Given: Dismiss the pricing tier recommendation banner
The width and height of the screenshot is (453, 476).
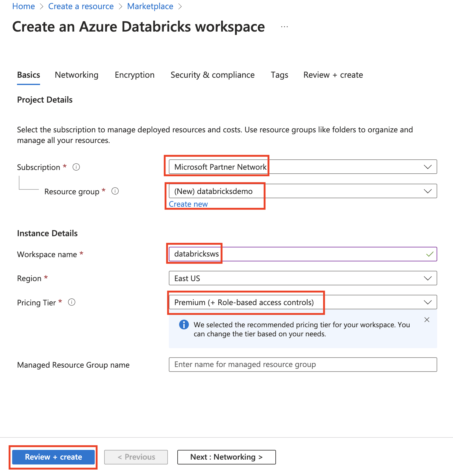Looking at the screenshot, I should (427, 320).
